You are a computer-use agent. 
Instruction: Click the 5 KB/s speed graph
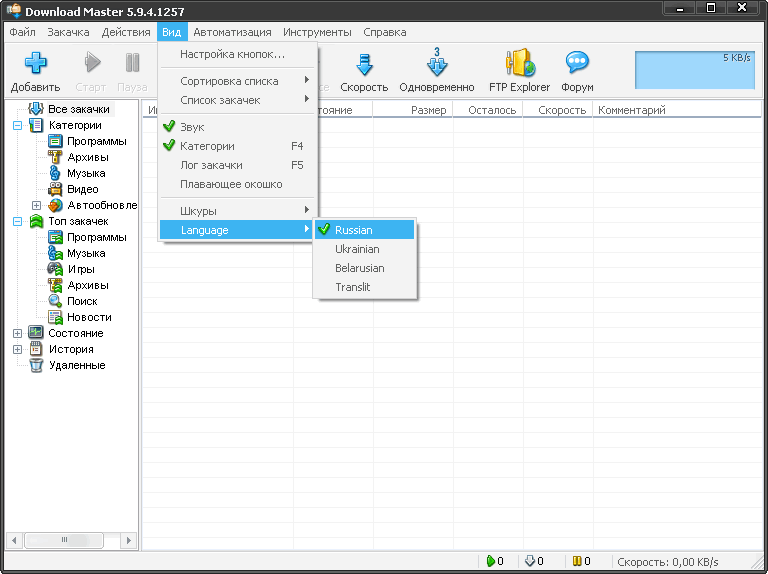coord(695,70)
